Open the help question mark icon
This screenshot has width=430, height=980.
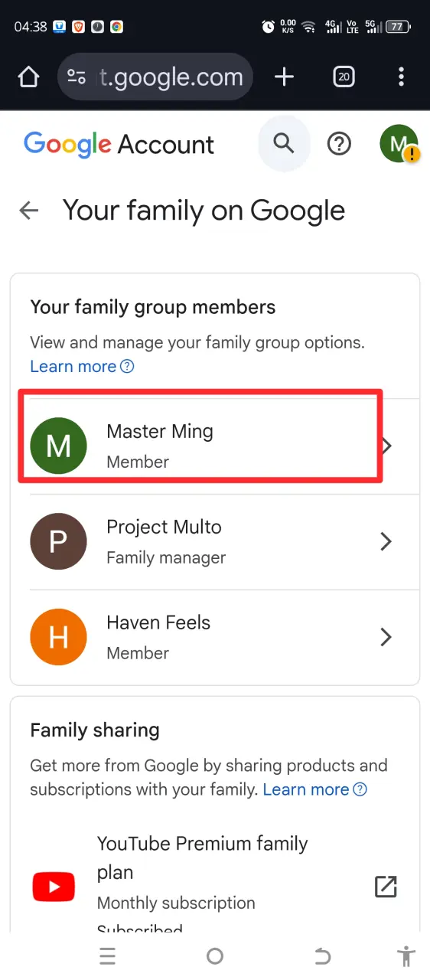click(339, 144)
